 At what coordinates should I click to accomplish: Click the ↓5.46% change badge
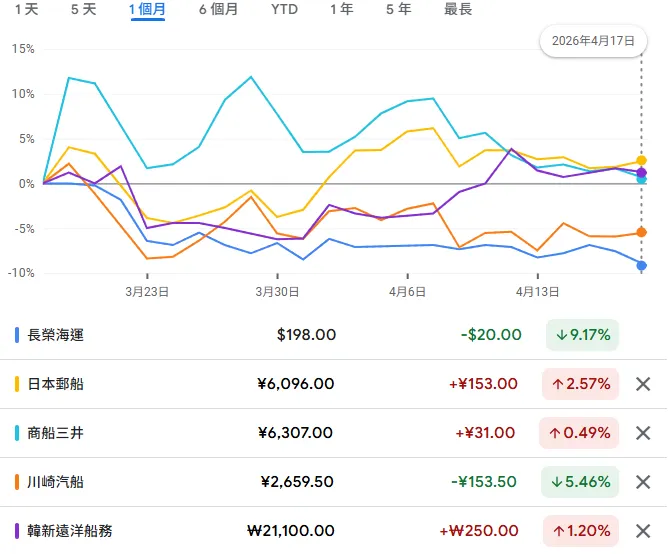click(580, 482)
